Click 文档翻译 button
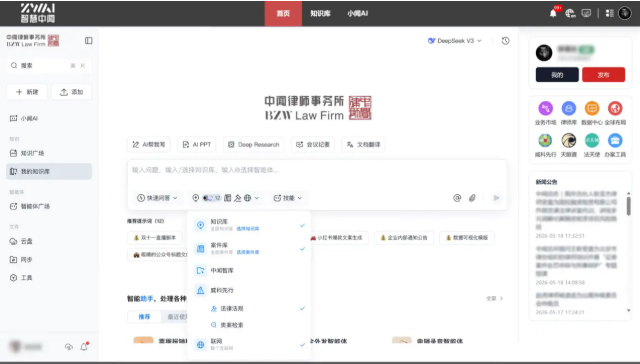 click(363, 144)
